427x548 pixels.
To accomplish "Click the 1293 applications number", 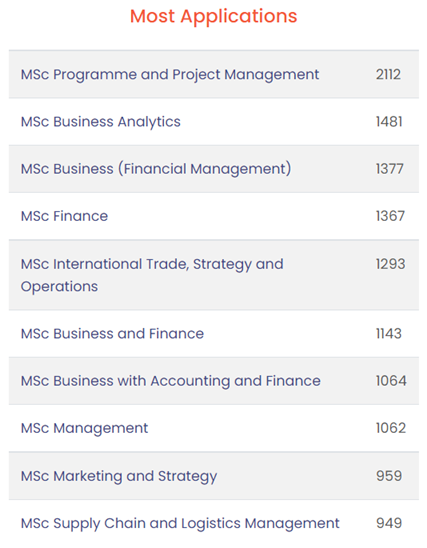I will point(390,264).
